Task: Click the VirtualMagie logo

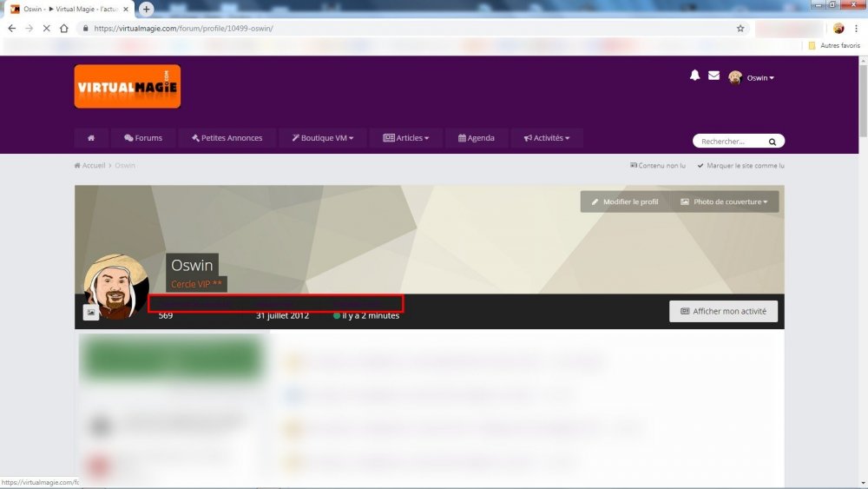Action: 128,87
